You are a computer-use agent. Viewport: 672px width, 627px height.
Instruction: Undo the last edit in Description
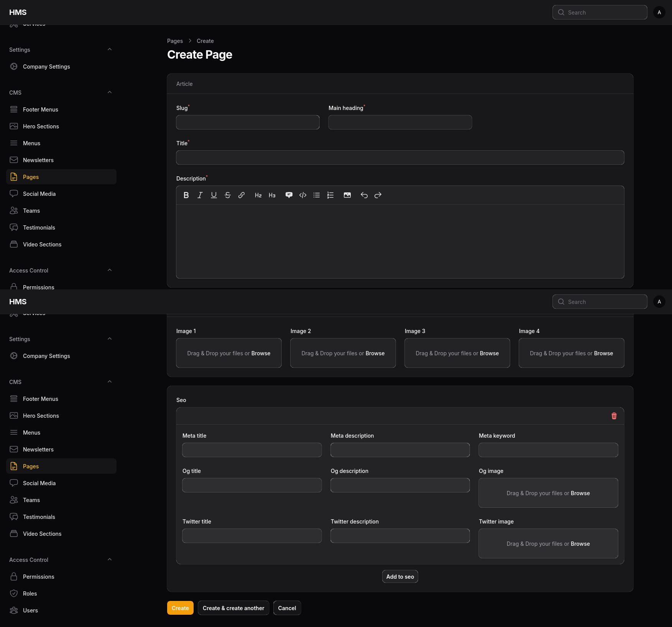pos(364,195)
